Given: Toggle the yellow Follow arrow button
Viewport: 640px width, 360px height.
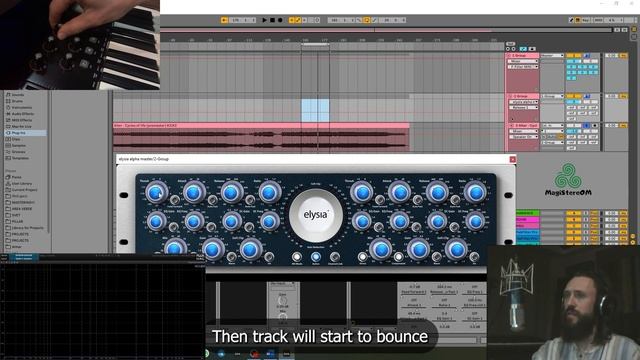Looking at the screenshot, I should (224, 20).
